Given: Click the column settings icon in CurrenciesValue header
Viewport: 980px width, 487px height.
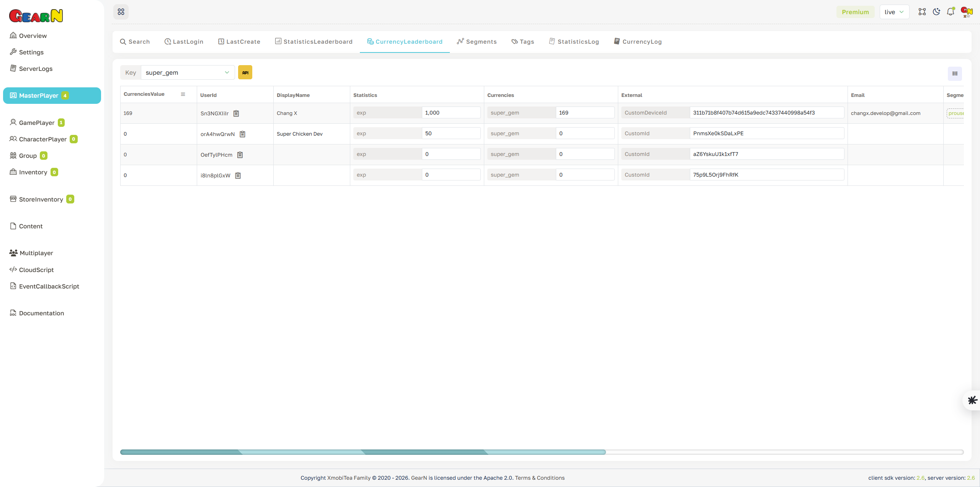Looking at the screenshot, I should pyautogui.click(x=183, y=94).
